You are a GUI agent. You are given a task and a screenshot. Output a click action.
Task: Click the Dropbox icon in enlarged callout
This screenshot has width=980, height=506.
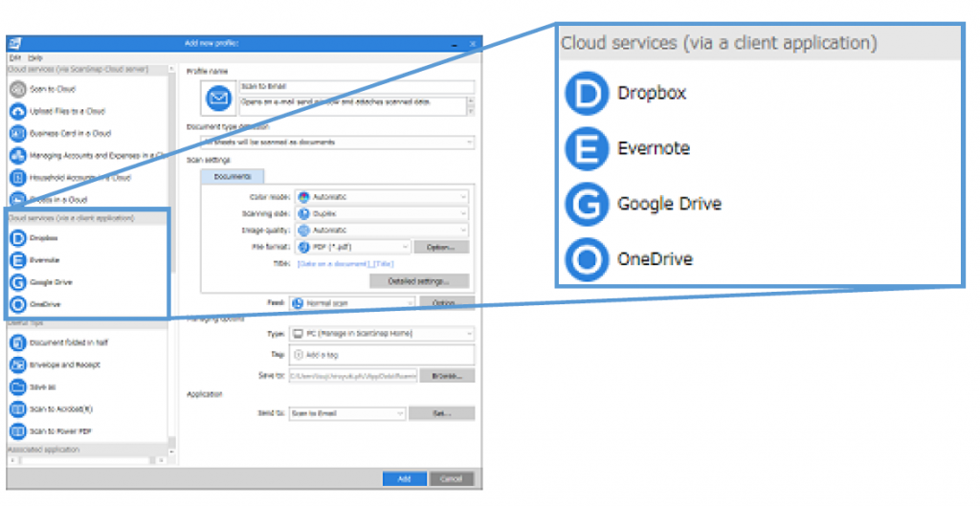tap(587, 93)
